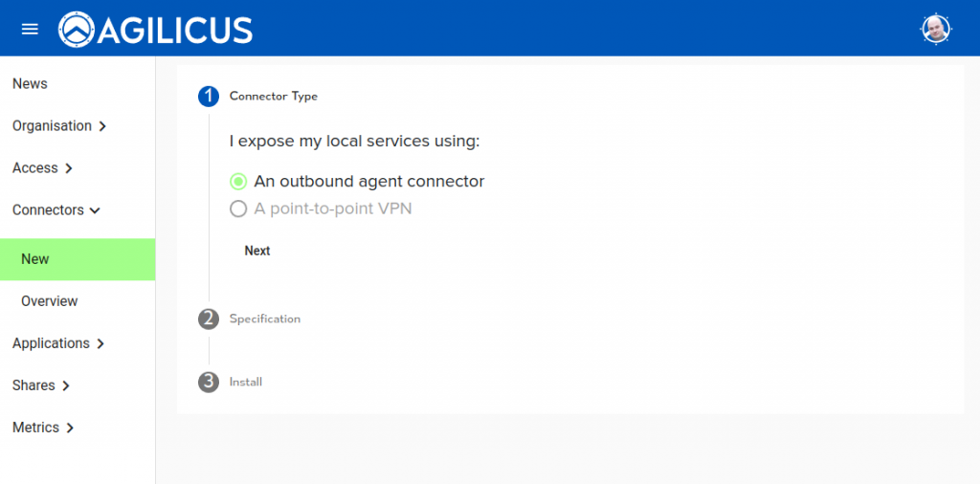Select the outbound agent connector option
The image size is (980, 484).
tap(238, 182)
